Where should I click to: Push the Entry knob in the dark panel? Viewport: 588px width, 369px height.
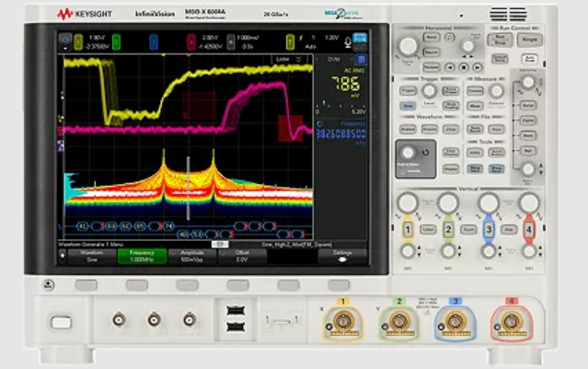point(408,153)
